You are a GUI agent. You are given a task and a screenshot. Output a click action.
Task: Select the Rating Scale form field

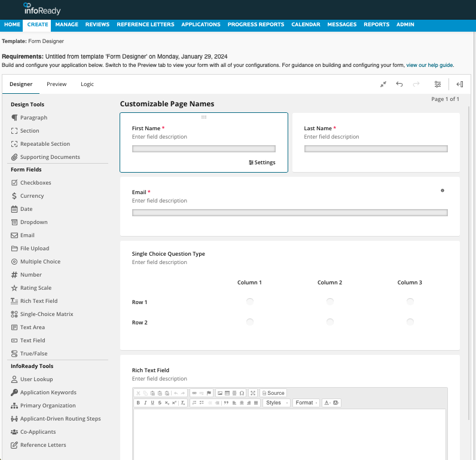coord(35,288)
